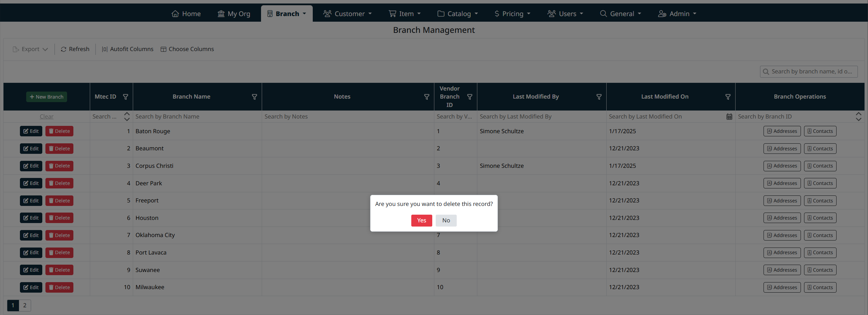Open the Notes column filter icon
This screenshot has width=868, height=315.
pos(427,97)
